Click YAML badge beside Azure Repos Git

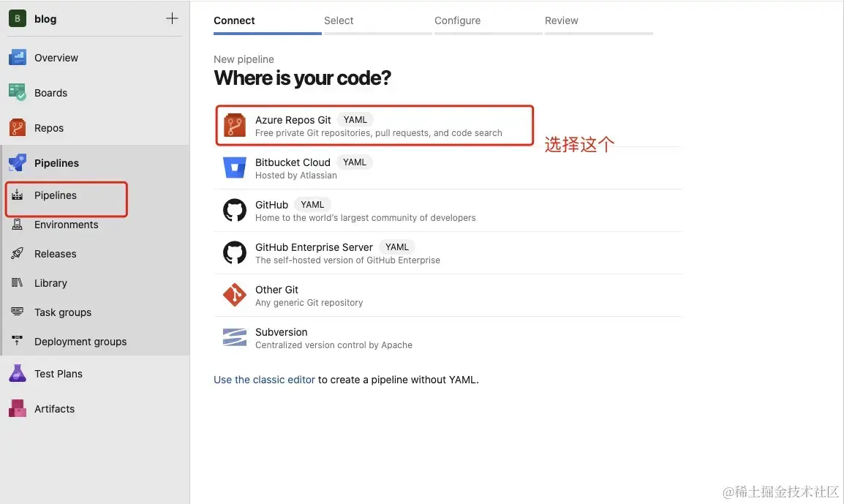[x=355, y=119]
